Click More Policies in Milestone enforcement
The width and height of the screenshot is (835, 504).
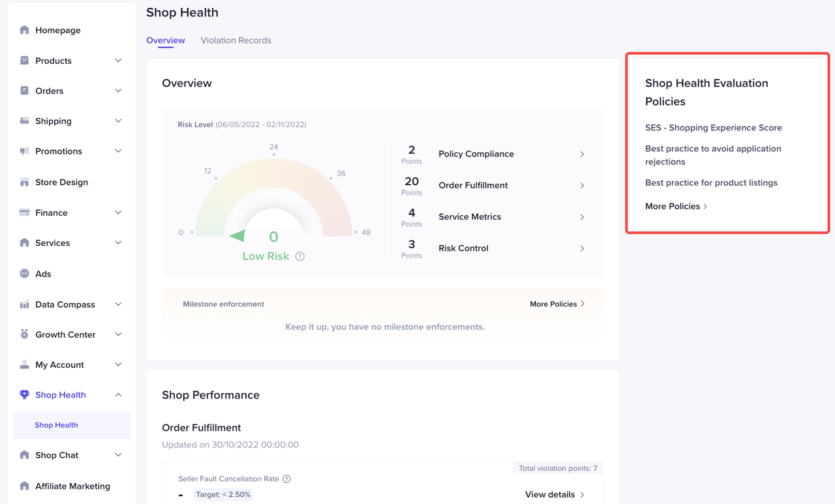(x=557, y=304)
